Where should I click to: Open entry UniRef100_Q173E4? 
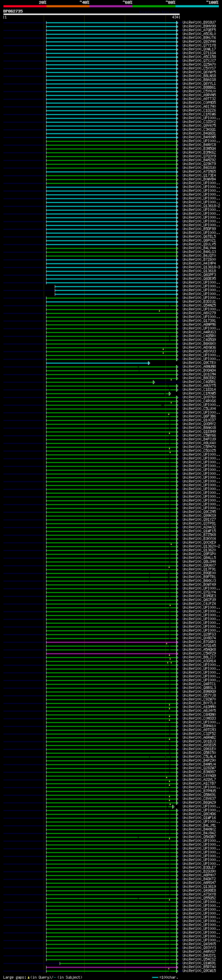click(x=199, y=175)
